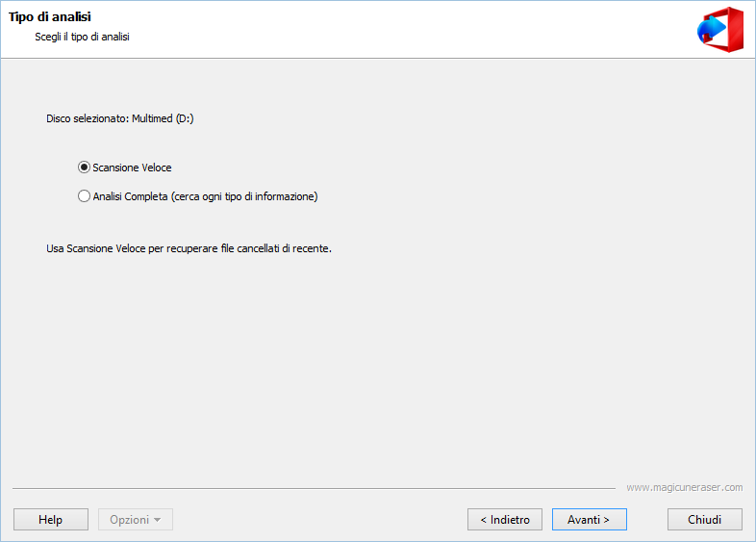Click the Scansione Veloce usage hint text

click(x=189, y=248)
